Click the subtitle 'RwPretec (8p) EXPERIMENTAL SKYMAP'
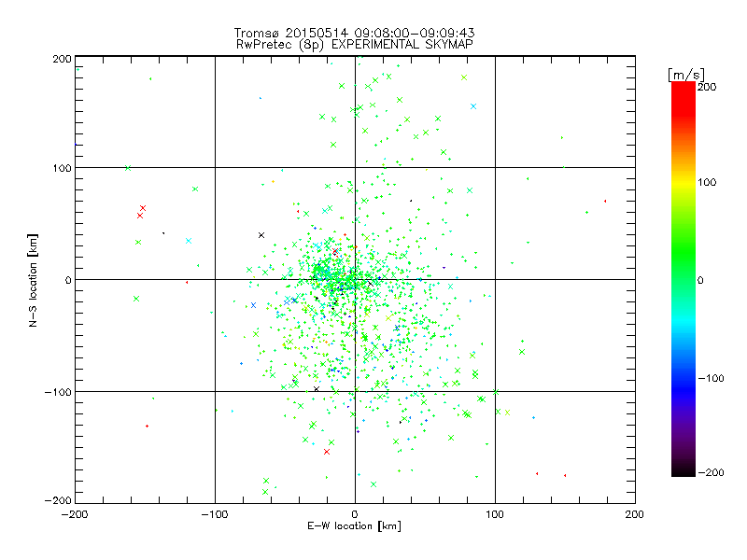Viewport: 747px width, 560px height. [355, 45]
